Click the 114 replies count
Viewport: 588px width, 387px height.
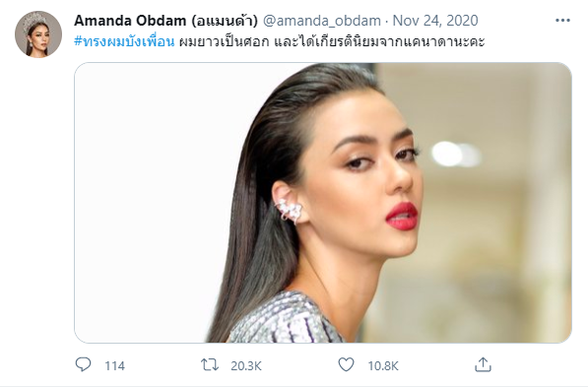click(114, 365)
